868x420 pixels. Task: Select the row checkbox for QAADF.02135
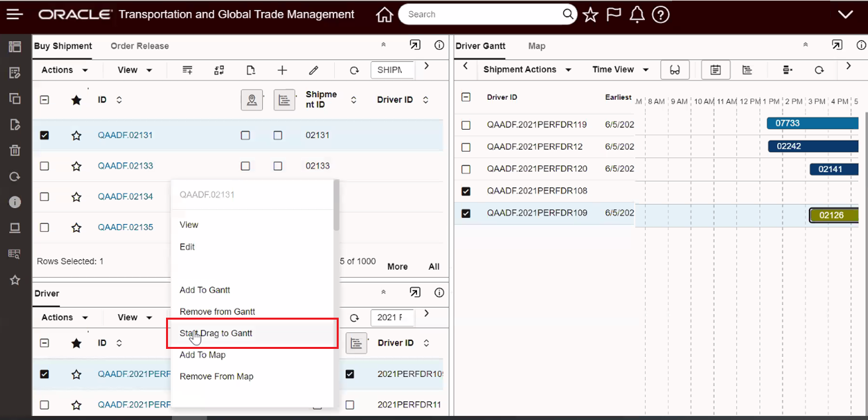pyautogui.click(x=44, y=227)
